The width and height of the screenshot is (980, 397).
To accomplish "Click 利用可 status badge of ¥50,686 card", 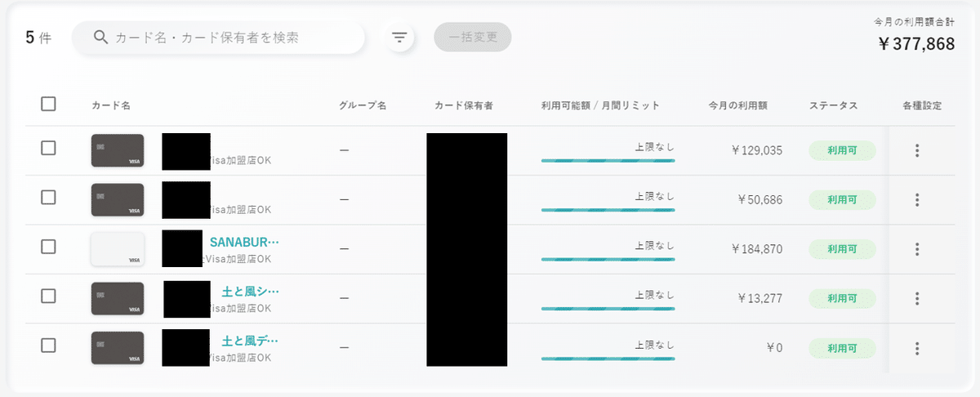I will pyautogui.click(x=842, y=200).
